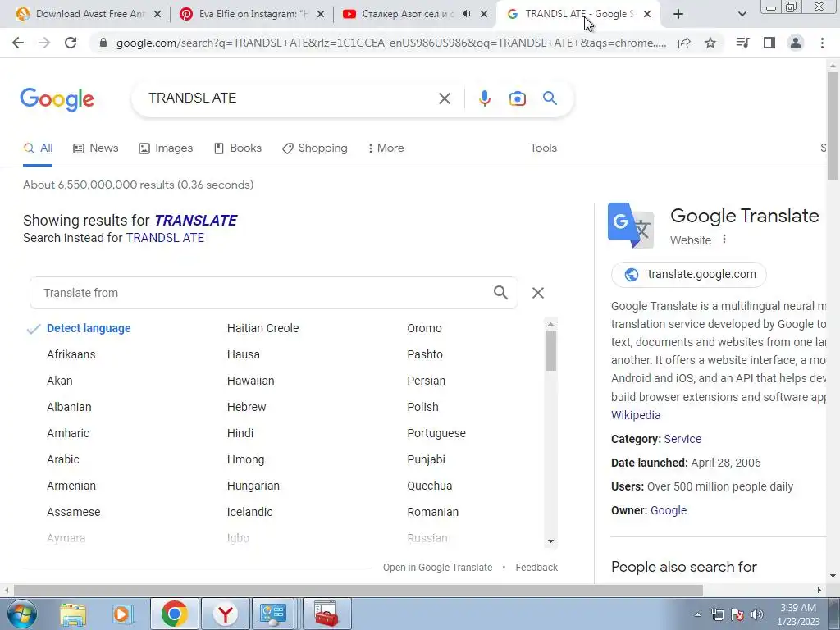This screenshot has width=840, height=630.
Task: Click the browser address bar
Action: click(391, 43)
